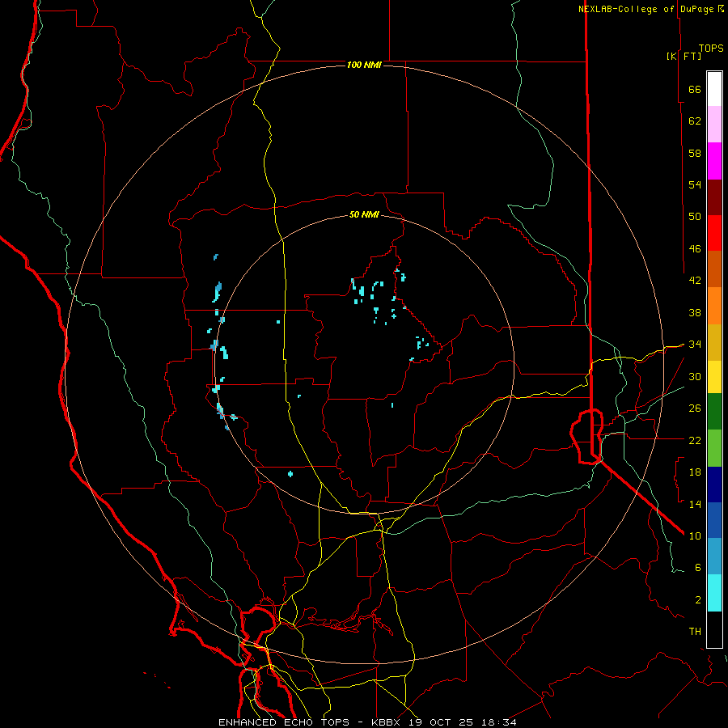This screenshot has height=728, width=728.
Task: Click the magenta legend swatch
Action: click(714, 161)
